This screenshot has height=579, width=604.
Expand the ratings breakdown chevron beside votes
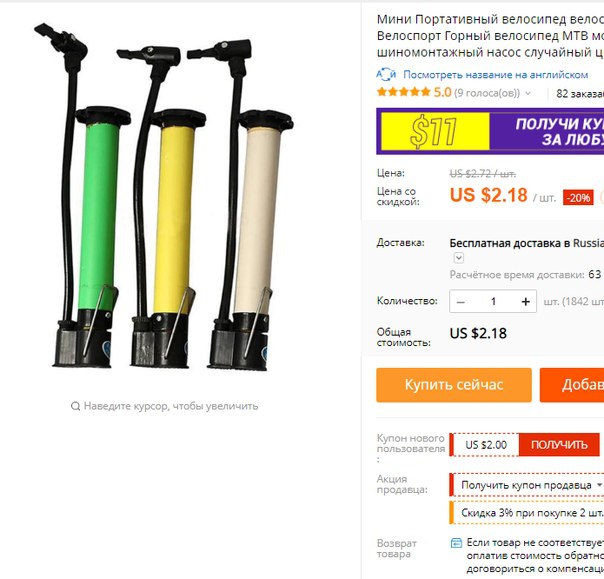tap(528, 93)
